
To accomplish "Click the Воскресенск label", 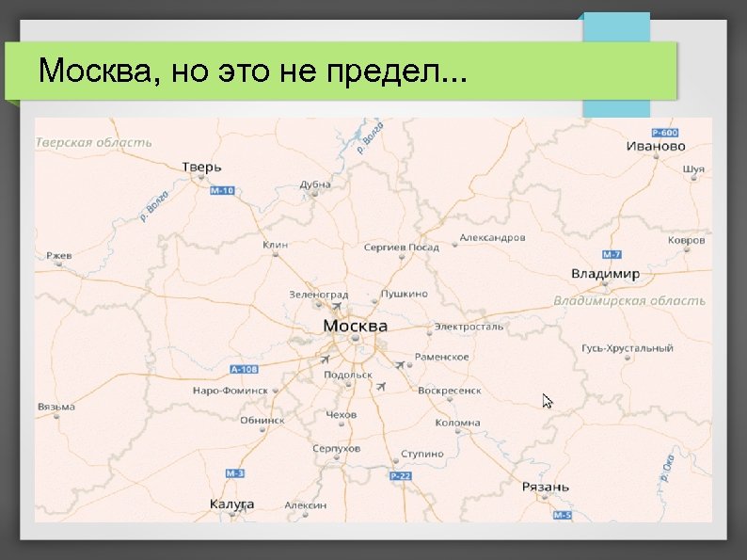I will [450, 391].
